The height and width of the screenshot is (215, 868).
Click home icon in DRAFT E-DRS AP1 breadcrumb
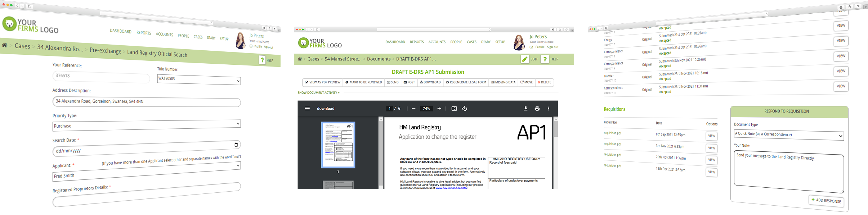(300, 59)
